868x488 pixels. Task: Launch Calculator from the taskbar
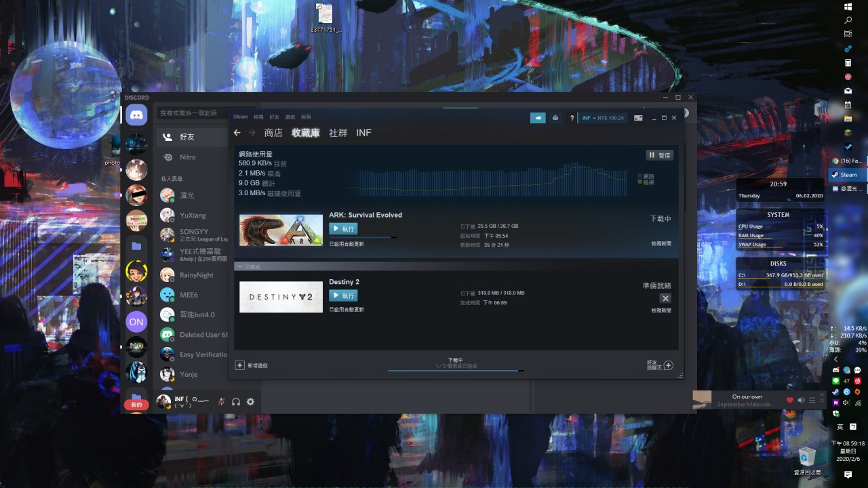(848, 62)
